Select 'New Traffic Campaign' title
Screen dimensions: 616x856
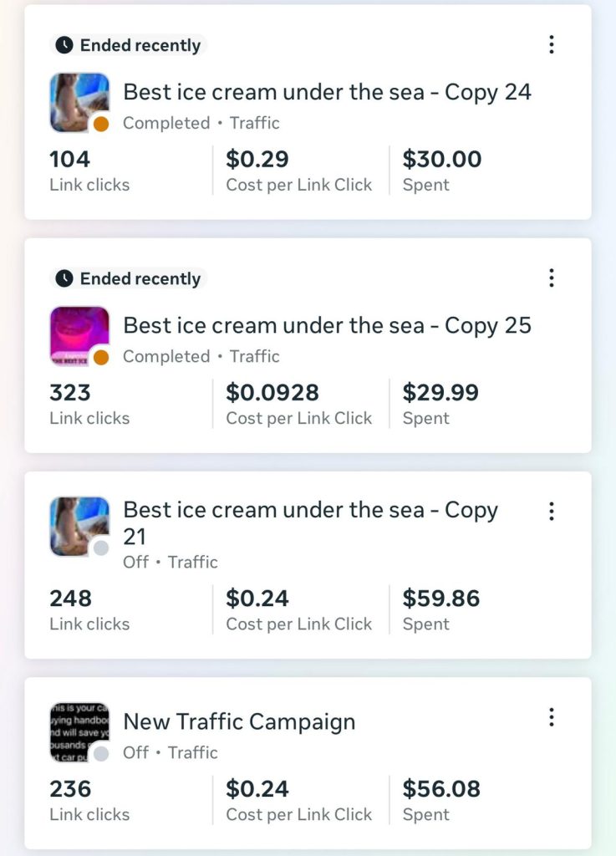tap(239, 722)
